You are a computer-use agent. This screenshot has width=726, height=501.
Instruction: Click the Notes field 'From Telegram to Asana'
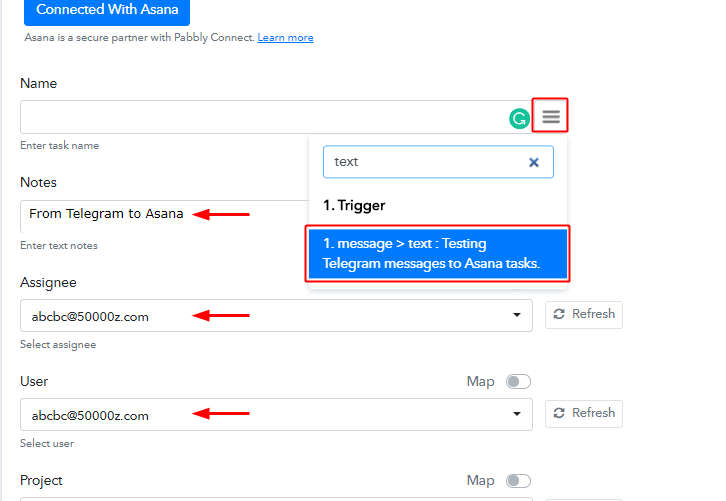[164, 216]
